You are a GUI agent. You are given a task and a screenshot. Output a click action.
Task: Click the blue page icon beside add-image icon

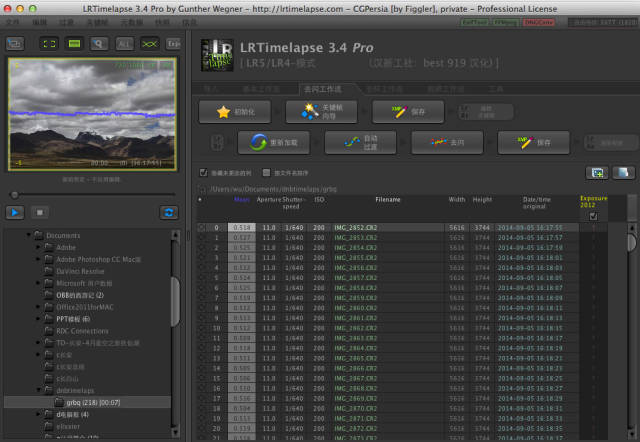pyautogui.click(x=623, y=173)
